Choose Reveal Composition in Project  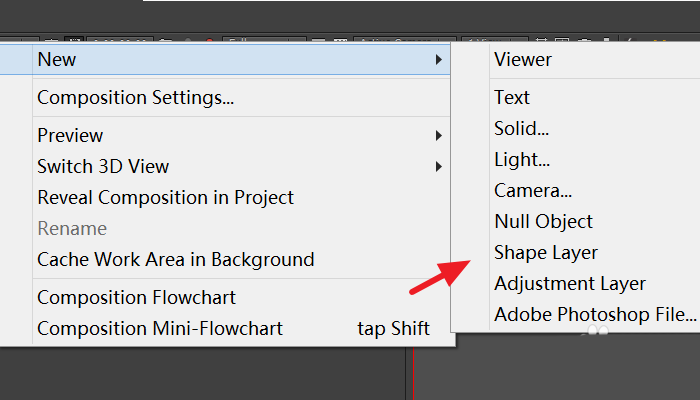pyautogui.click(x=165, y=197)
